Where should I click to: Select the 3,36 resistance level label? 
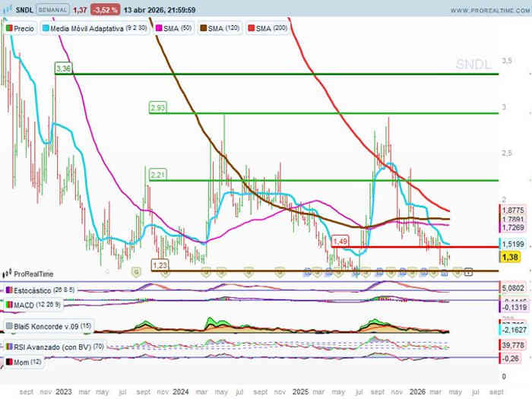pyautogui.click(x=64, y=68)
